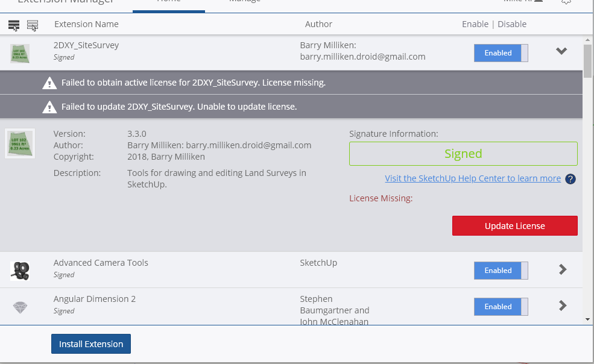Click the Disable header link
The image size is (594, 364).
pyautogui.click(x=512, y=24)
